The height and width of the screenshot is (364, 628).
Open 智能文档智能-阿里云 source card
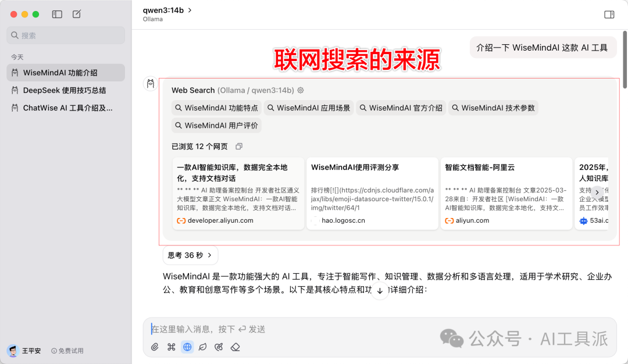[x=506, y=194]
